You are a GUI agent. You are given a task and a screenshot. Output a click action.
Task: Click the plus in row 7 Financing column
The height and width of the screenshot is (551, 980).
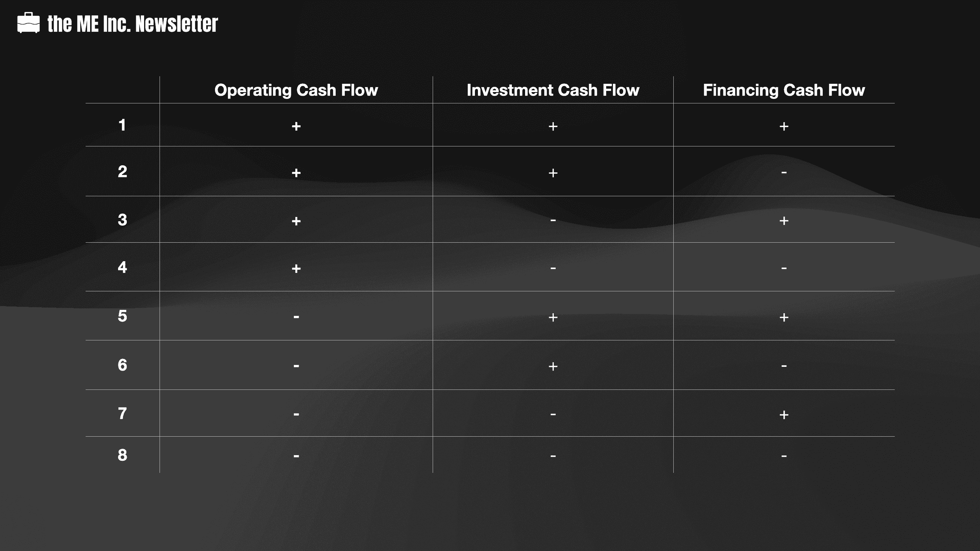pos(784,414)
